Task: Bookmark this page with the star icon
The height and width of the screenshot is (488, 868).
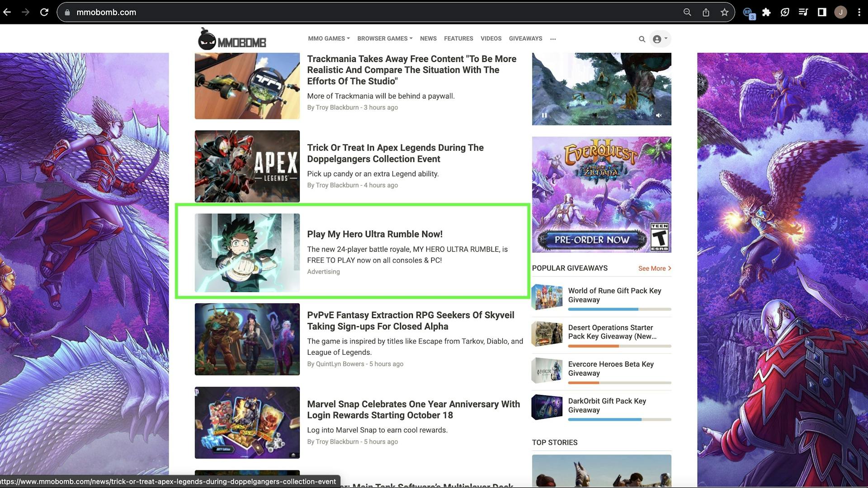Action: (725, 12)
